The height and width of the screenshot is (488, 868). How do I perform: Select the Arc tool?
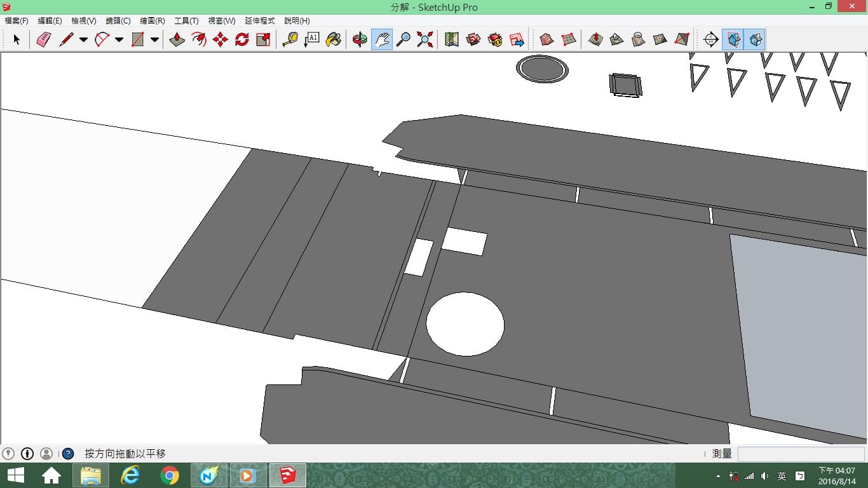(x=102, y=39)
